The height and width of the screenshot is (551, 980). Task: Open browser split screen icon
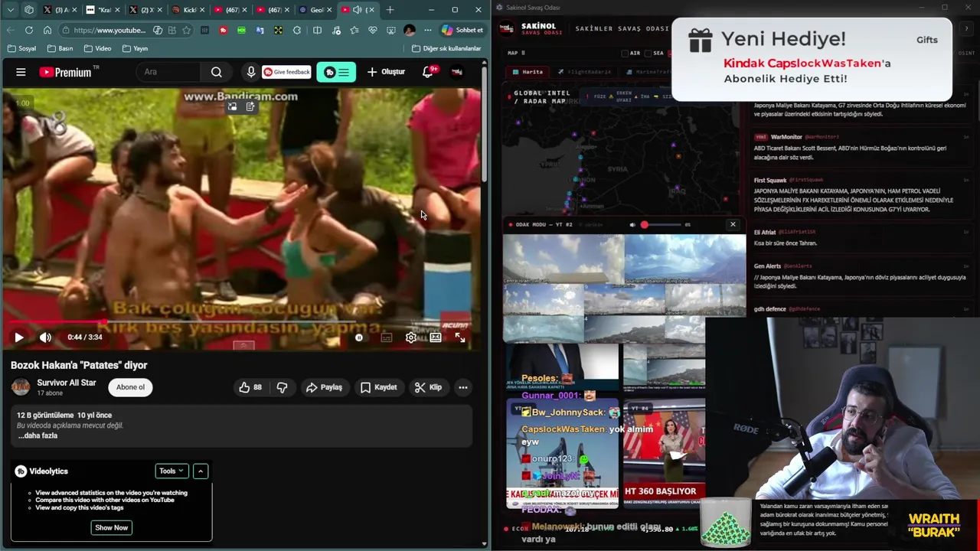317,30
